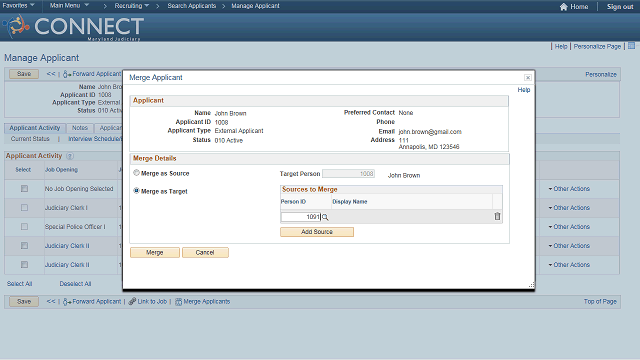Image resolution: width=640 pixels, height=360 pixels.
Task: Expand Other Actions for Judiciary Clerk I
Action: (569, 208)
